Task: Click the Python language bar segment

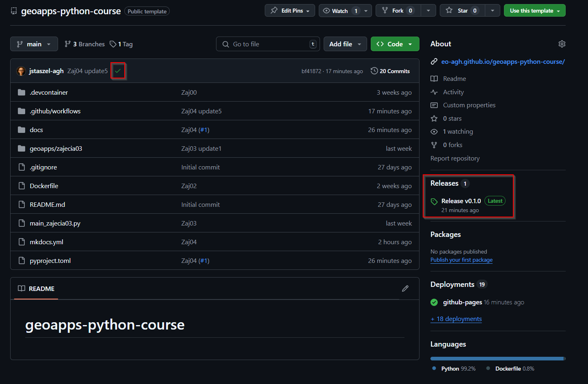Action: point(497,359)
